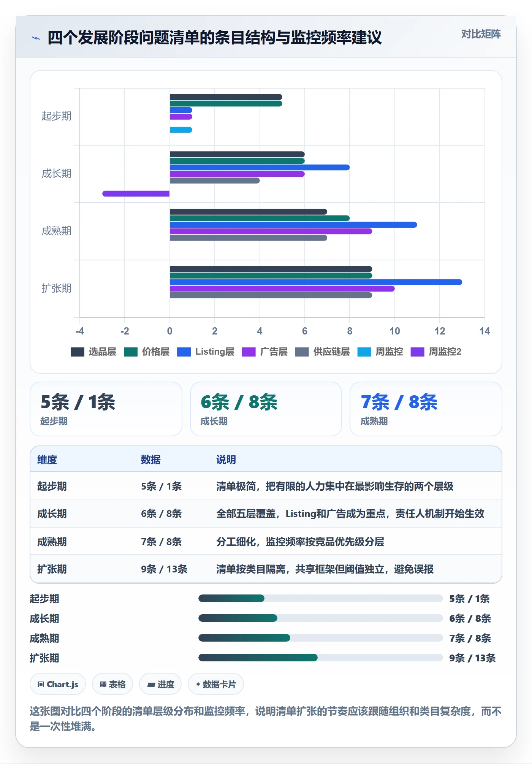Click the 9条 / 13条 table cell
532x764 pixels.
[164, 569]
